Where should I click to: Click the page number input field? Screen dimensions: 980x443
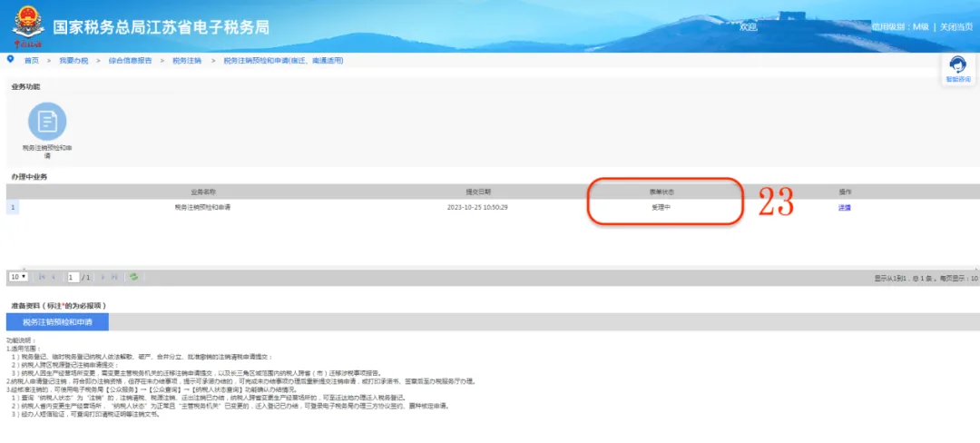[73, 277]
